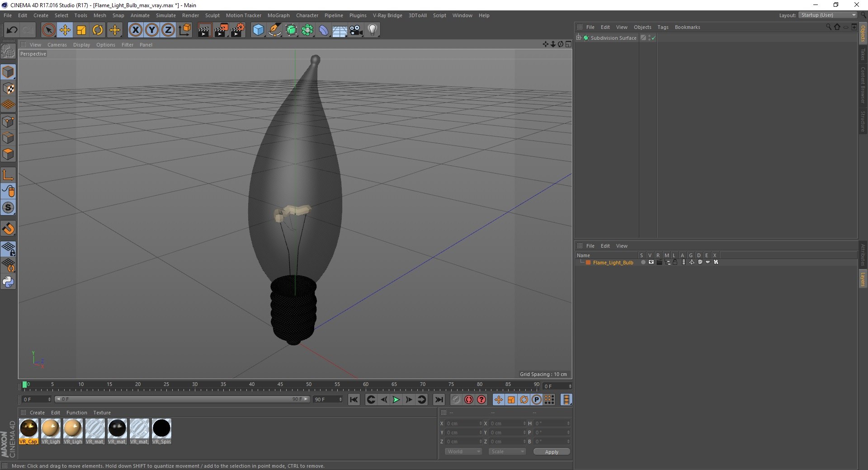
Task: Select the Scale tool in top toolbar
Action: coord(81,30)
